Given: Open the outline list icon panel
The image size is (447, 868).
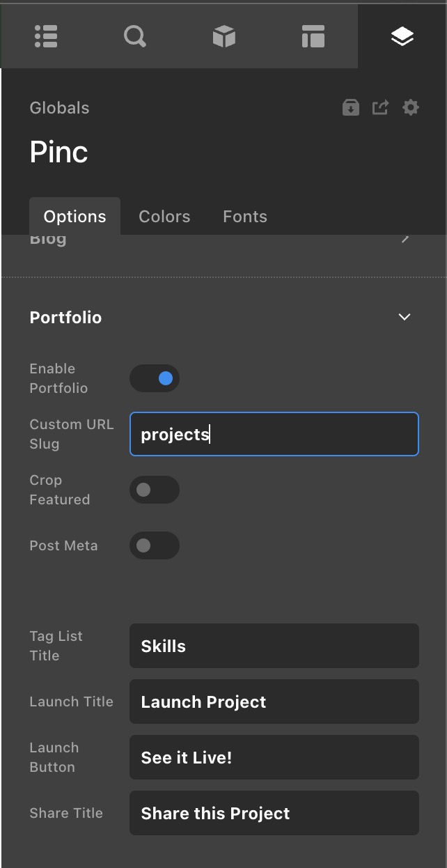Looking at the screenshot, I should (x=46, y=36).
